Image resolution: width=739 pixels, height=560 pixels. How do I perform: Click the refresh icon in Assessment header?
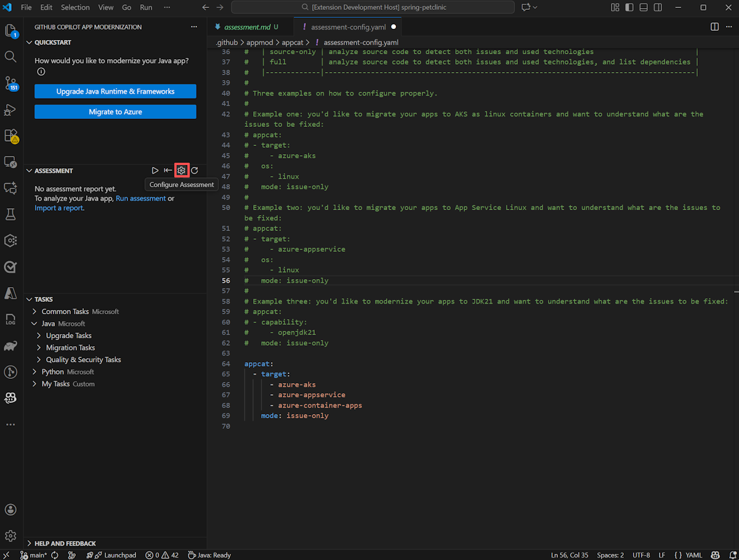point(195,171)
